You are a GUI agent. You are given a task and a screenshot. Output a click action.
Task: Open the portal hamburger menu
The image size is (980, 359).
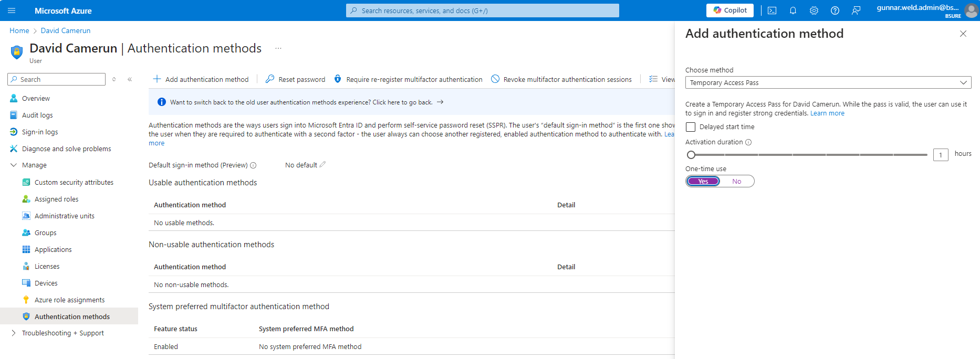point(12,10)
